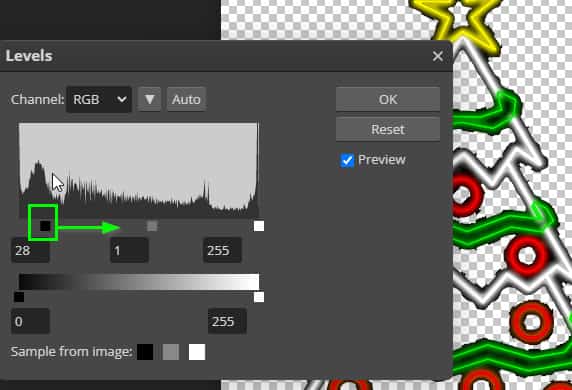The height and width of the screenshot is (390, 572).
Task: Click the input shadow value field showing 28
Action: tap(30, 250)
